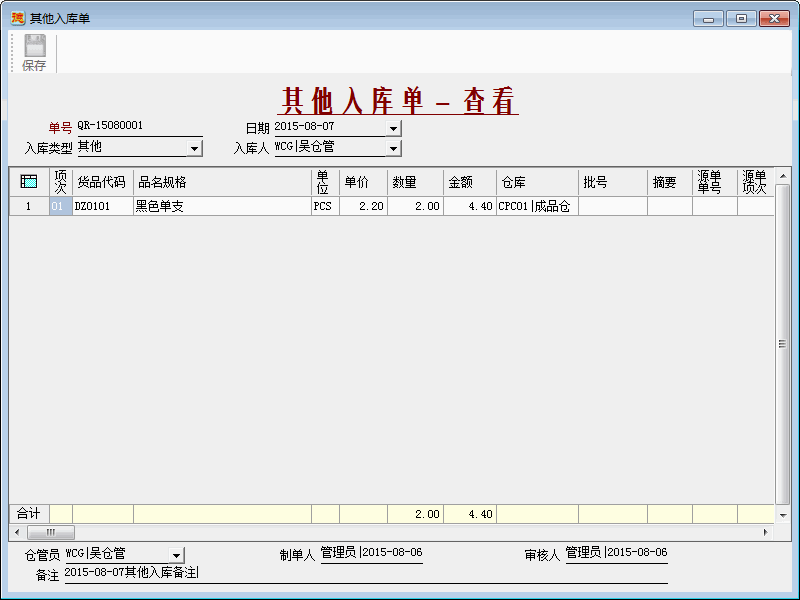Select the DZ0101 product code cell
Screen dimensions: 800x600
[103, 206]
